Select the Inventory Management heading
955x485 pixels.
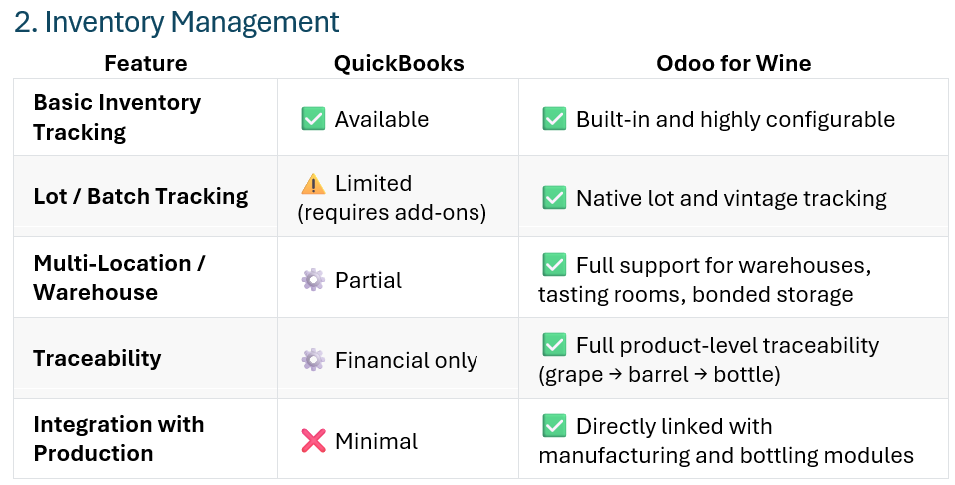coord(176,21)
